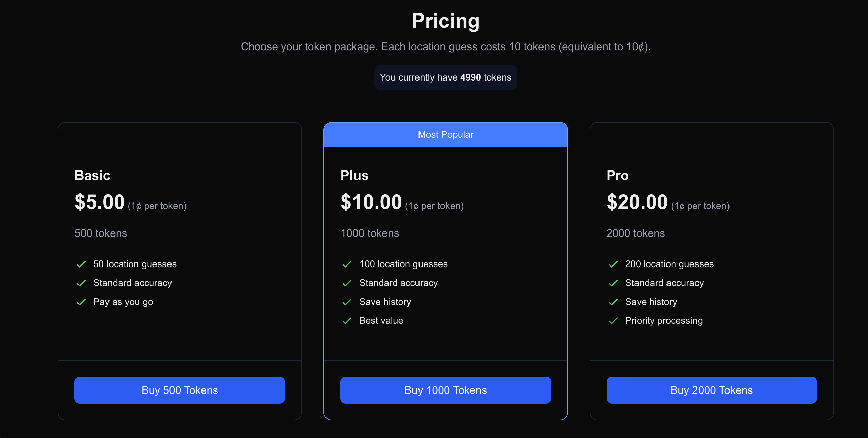Click the current token balance badge
The height and width of the screenshot is (438, 868).
pyautogui.click(x=445, y=77)
